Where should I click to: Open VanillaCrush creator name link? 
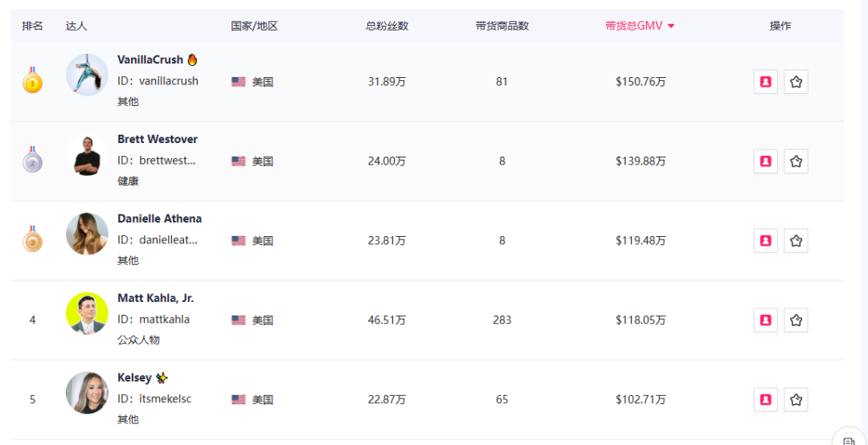tap(150, 59)
